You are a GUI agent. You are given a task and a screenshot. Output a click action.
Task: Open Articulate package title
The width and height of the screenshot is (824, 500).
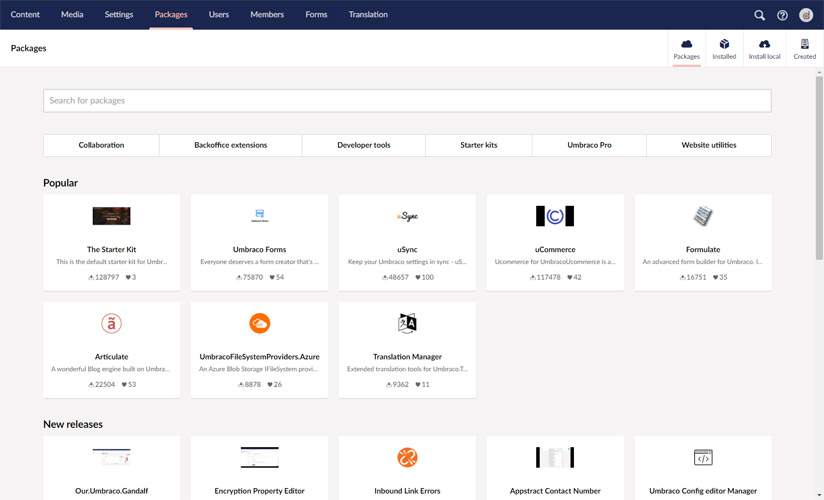pyautogui.click(x=111, y=357)
